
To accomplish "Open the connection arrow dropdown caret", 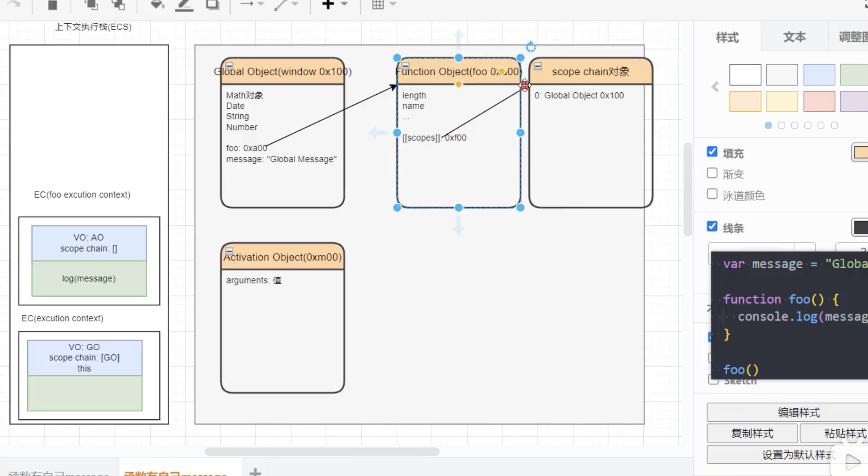I will tap(261, 4).
